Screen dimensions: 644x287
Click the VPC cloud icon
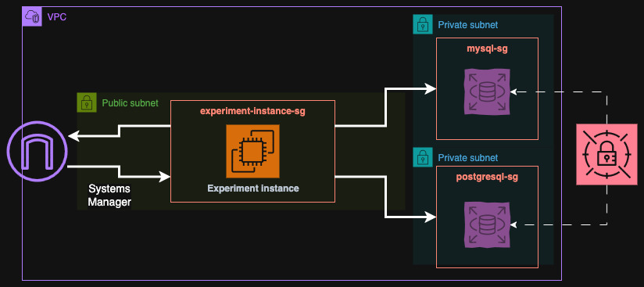tap(32, 16)
